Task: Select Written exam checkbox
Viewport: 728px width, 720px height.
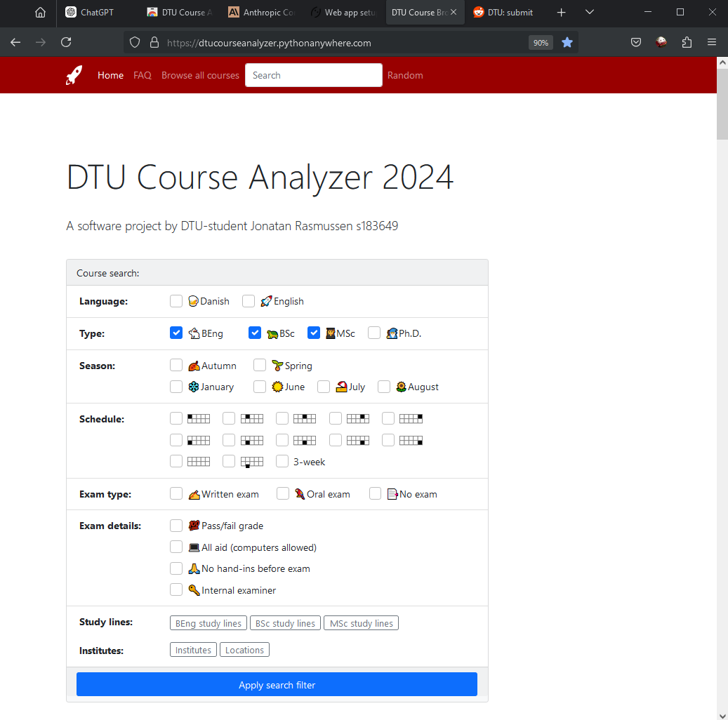Action: coord(176,493)
